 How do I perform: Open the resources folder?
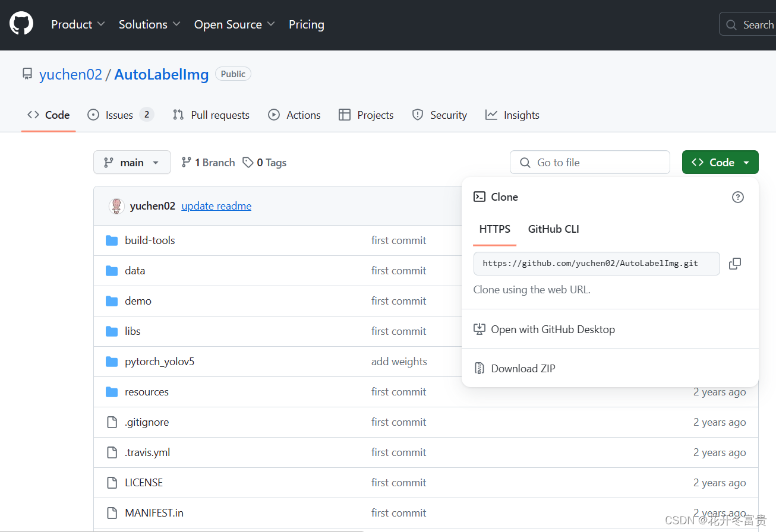[147, 392]
